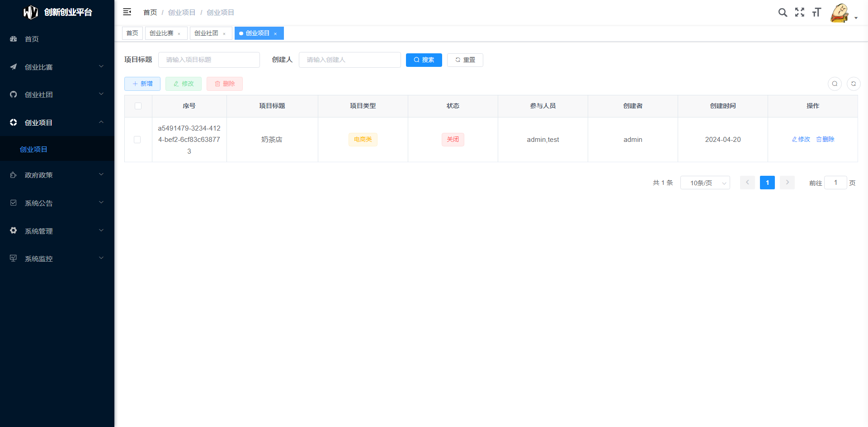868x427 pixels.
Task: Click the admin,test participants cell
Action: tap(542, 140)
